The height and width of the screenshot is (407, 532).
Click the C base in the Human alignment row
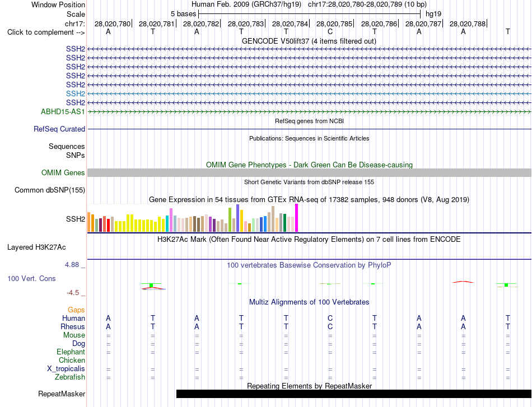pos(330,318)
